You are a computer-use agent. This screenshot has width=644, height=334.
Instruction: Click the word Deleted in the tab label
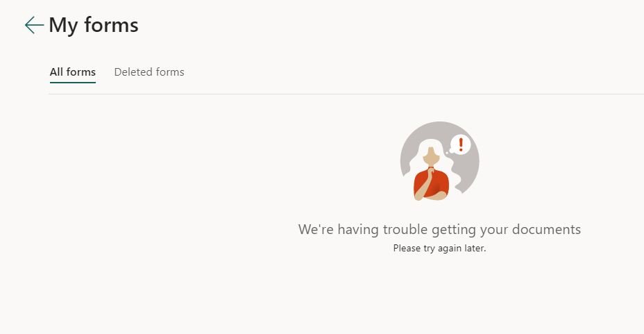(x=133, y=72)
